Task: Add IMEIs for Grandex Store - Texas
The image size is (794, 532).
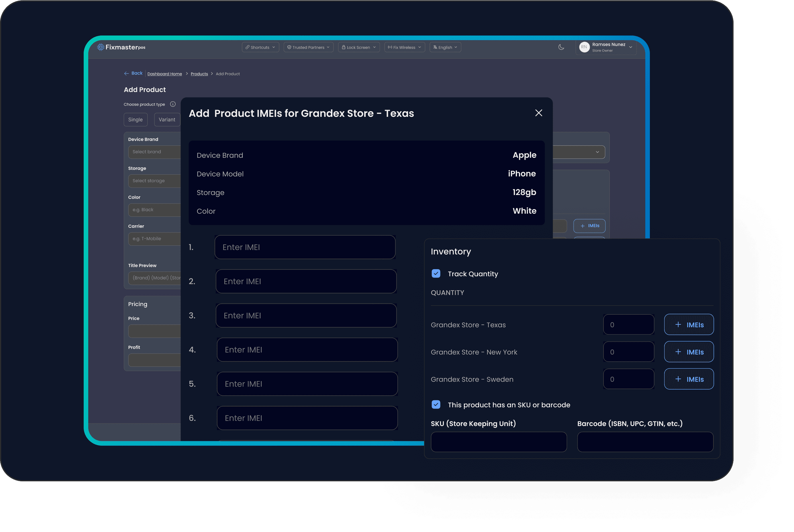Action: [x=689, y=325]
